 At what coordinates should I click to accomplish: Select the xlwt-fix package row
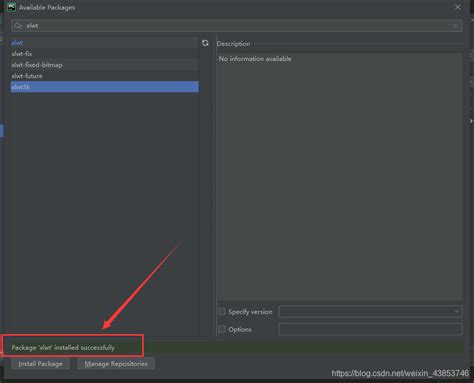[105, 54]
